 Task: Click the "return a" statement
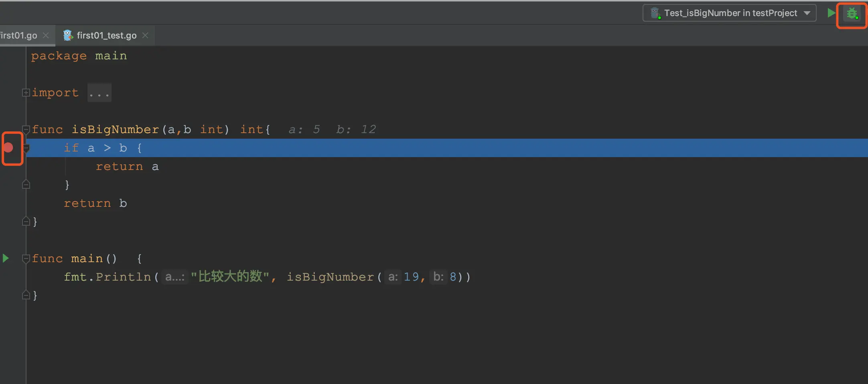click(x=127, y=166)
